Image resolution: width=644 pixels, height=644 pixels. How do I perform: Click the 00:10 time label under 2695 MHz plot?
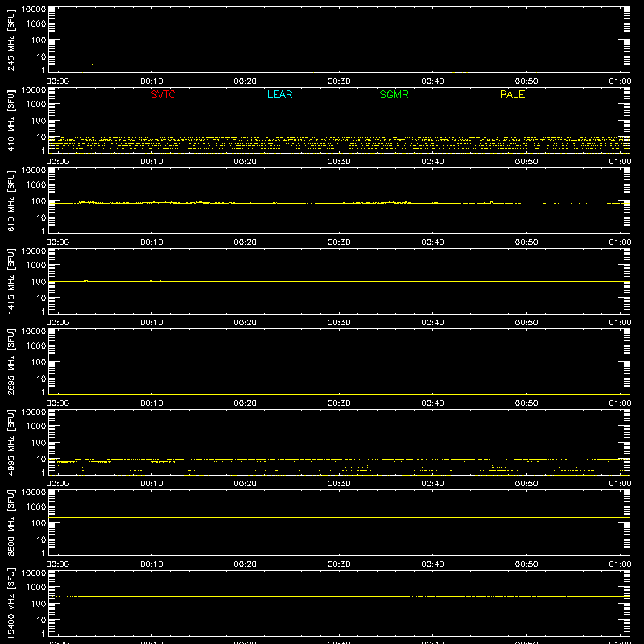click(x=151, y=403)
